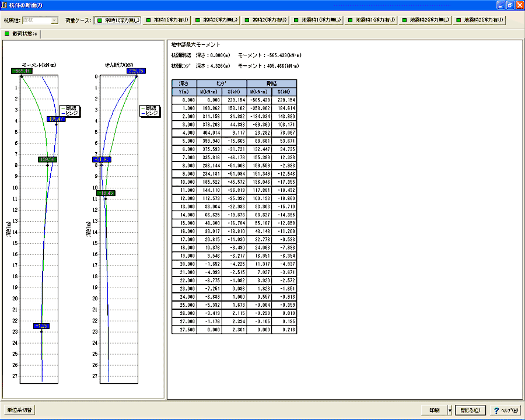This screenshot has width=525, height=420.
Task: Click the Y(m) column header
Action: click(184, 92)
